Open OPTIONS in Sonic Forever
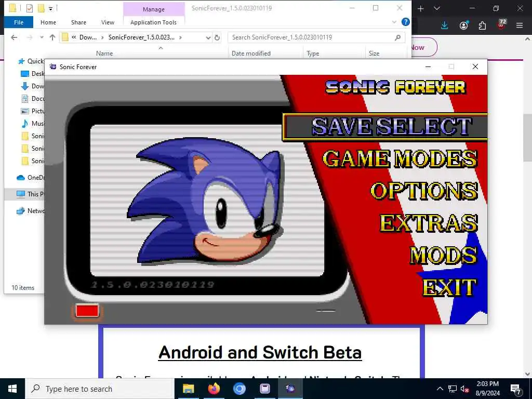The height and width of the screenshot is (399, 532). pyautogui.click(x=424, y=191)
